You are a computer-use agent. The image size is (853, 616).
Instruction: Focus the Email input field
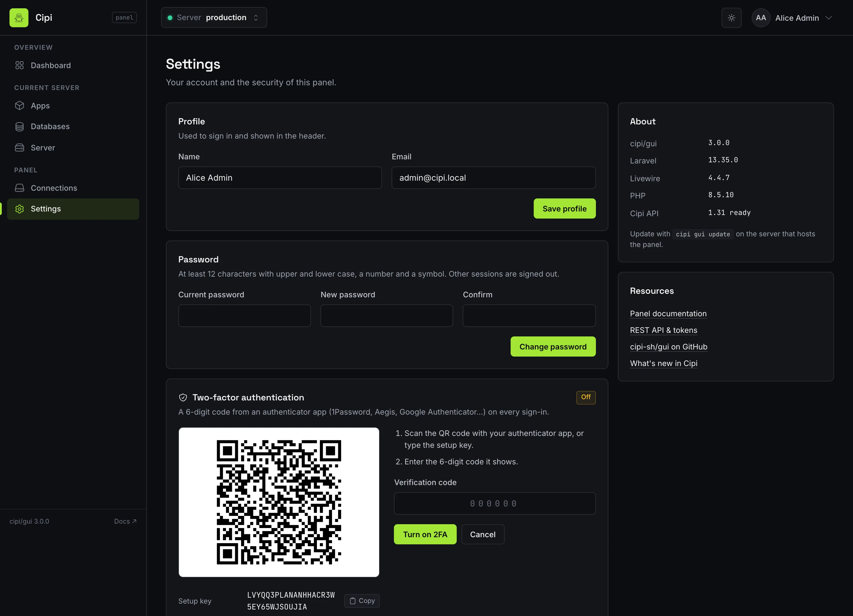(x=493, y=178)
